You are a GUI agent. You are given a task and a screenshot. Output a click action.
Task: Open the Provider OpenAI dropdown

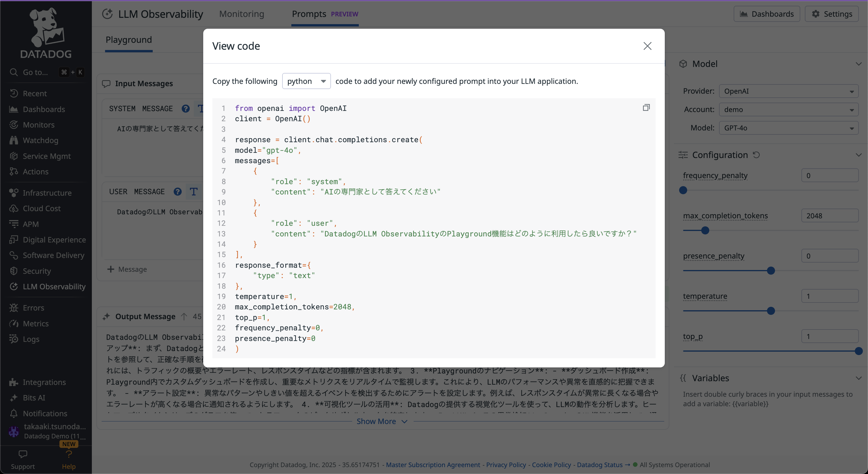pos(788,91)
